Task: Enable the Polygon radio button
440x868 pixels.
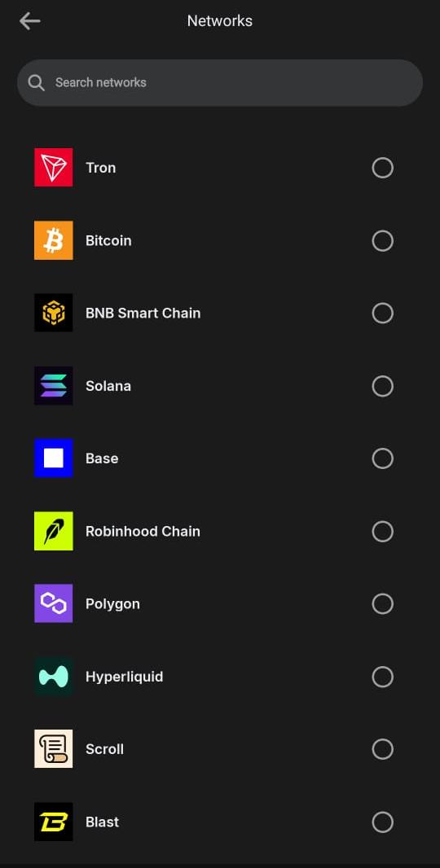Action: [382, 603]
